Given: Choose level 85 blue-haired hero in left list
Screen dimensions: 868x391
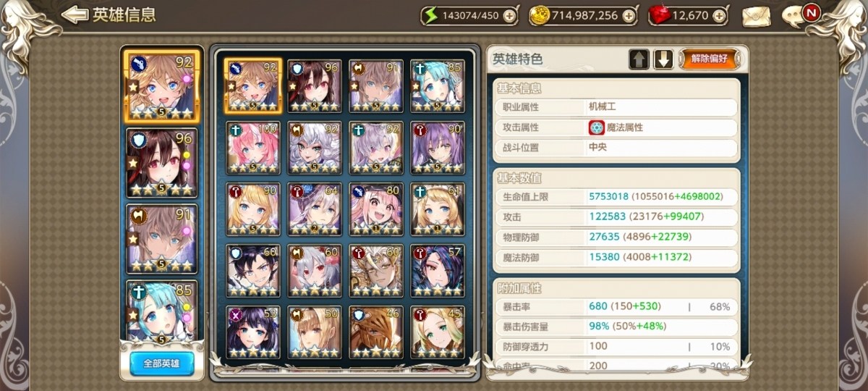Looking at the screenshot, I should [x=161, y=311].
